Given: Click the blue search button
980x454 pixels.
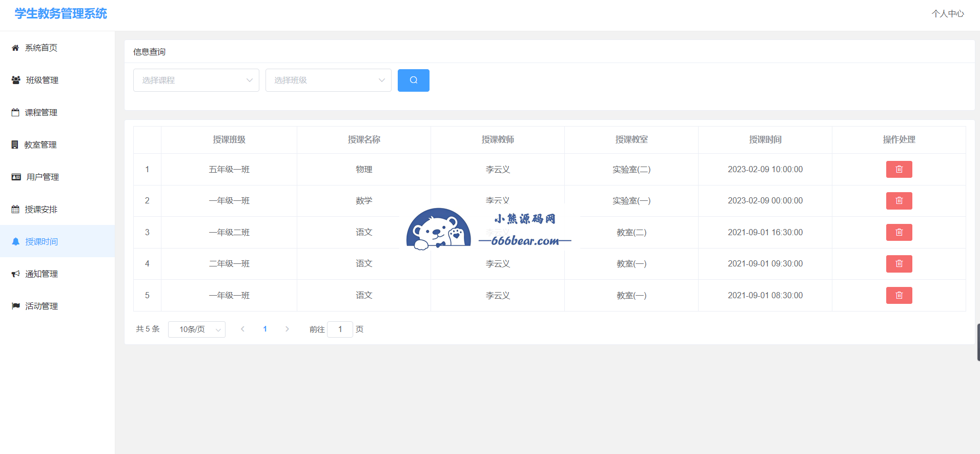Looking at the screenshot, I should [x=414, y=80].
